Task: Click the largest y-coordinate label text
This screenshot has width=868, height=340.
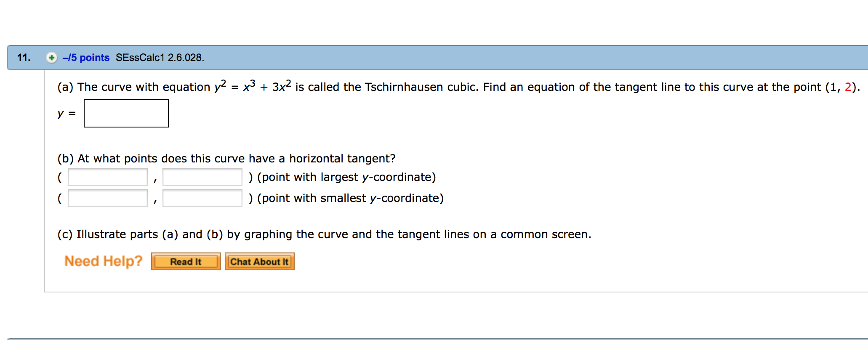Action: [x=346, y=177]
